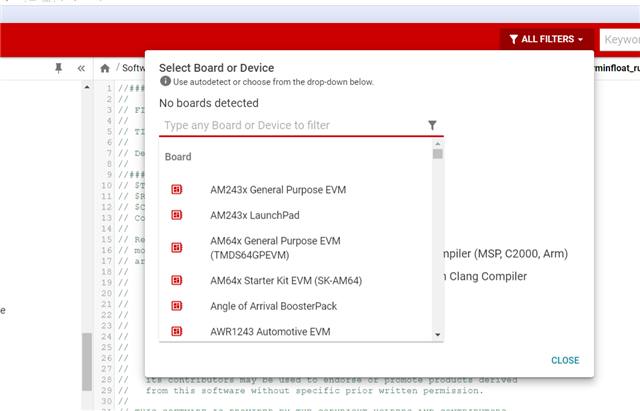The height and width of the screenshot is (411, 640).
Task: Click the sidebar vertical scrollbar thumb
Action: (x=87, y=362)
